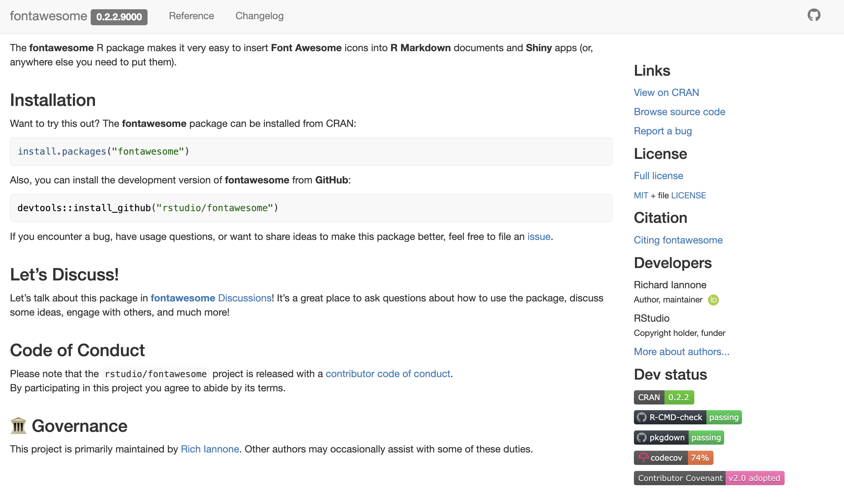Click the fontawesome site title to go home

pos(48,16)
